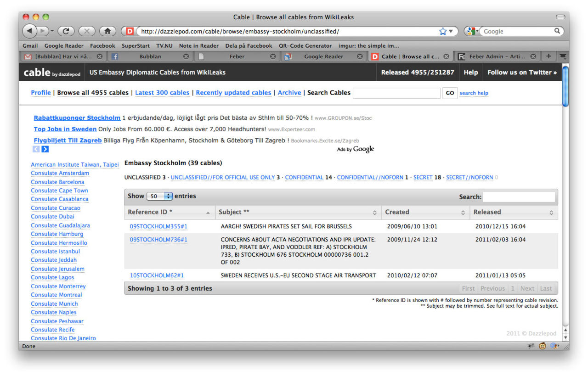Image resolution: width=588 pixels, height=376 pixels.
Task: Open the Recently updated cables link
Action: point(233,92)
